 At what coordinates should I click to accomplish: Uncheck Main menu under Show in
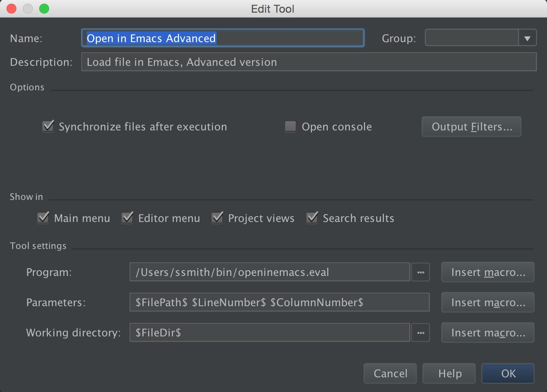[43, 218]
